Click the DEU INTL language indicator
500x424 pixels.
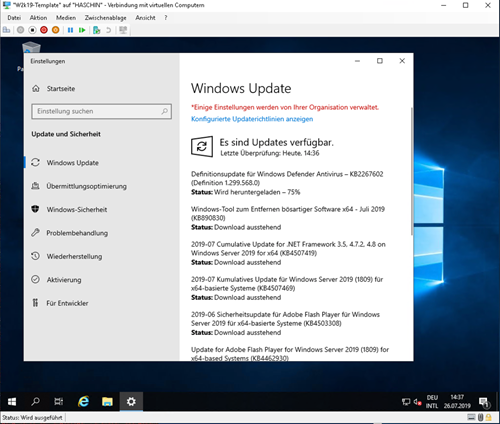coord(432,402)
